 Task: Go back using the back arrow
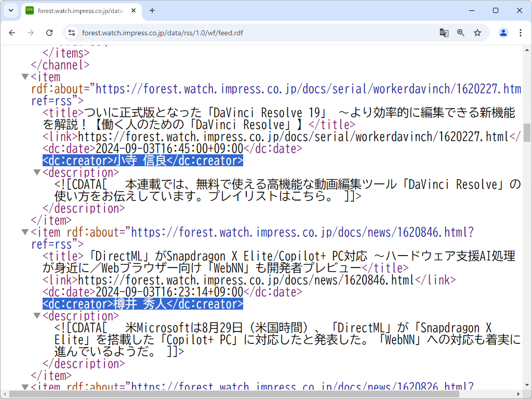point(12,32)
